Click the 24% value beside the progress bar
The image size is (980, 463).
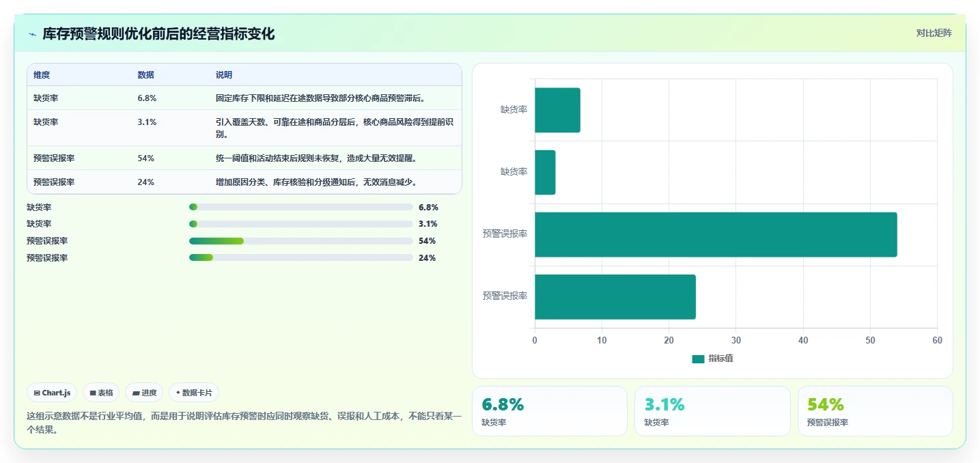coord(427,258)
